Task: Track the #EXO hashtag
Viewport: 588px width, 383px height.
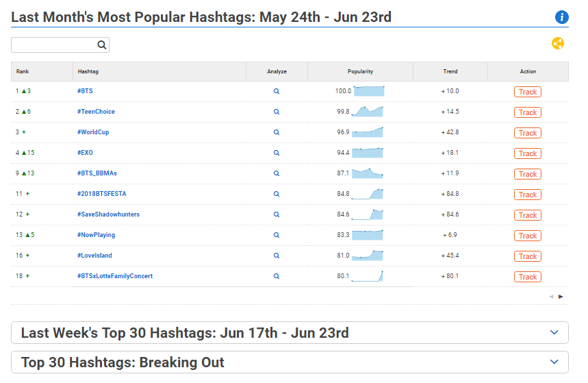Action: pyautogui.click(x=528, y=153)
